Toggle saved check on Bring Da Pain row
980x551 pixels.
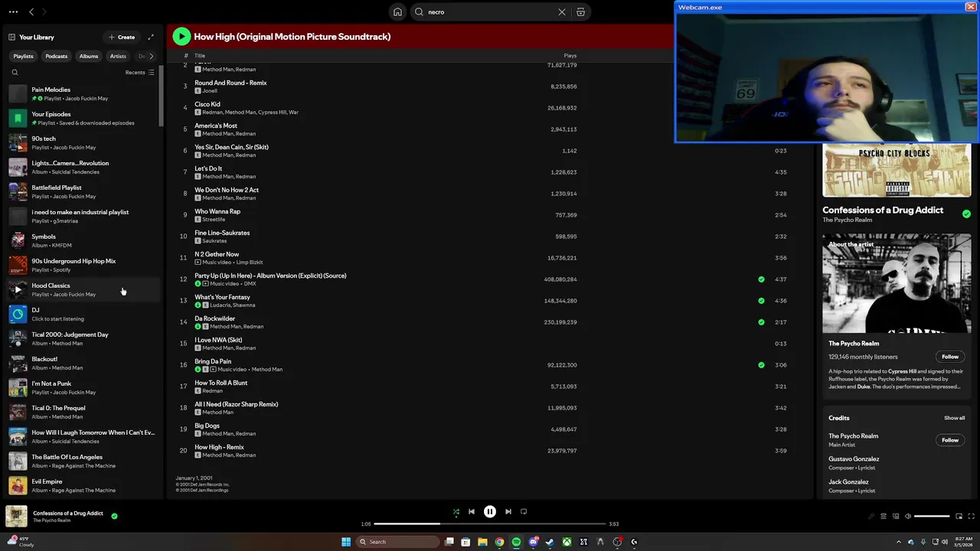click(x=761, y=365)
